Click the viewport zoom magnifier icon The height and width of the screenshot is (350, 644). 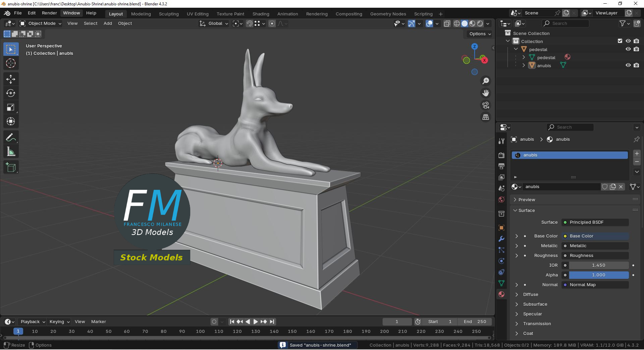click(x=486, y=81)
